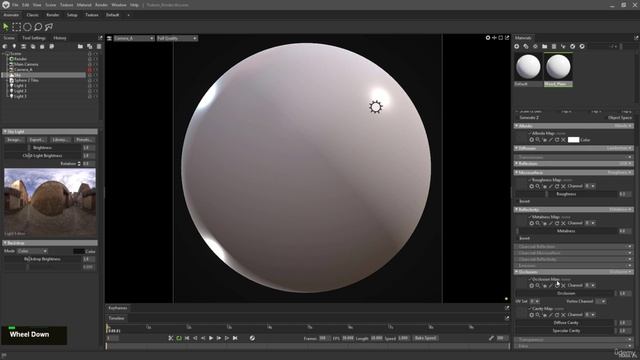
Task: Click the Sky Light Presets button
Action: coord(84,140)
